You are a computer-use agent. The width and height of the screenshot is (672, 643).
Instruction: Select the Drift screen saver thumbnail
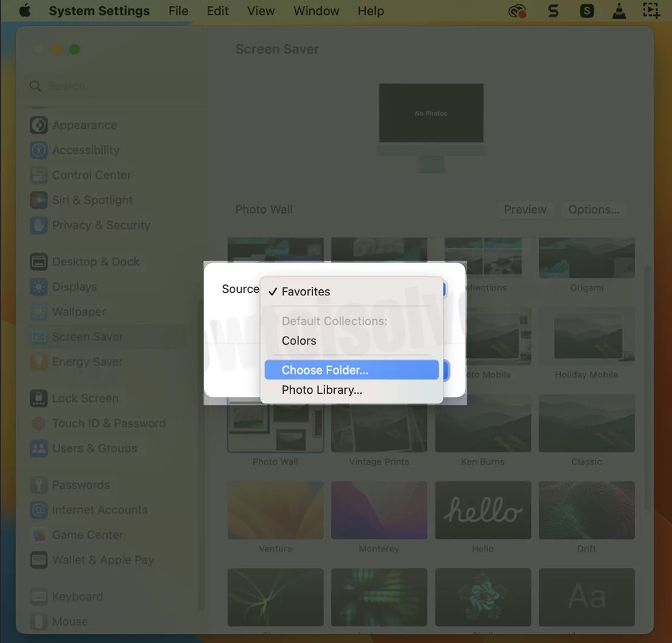[x=586, y=510]
